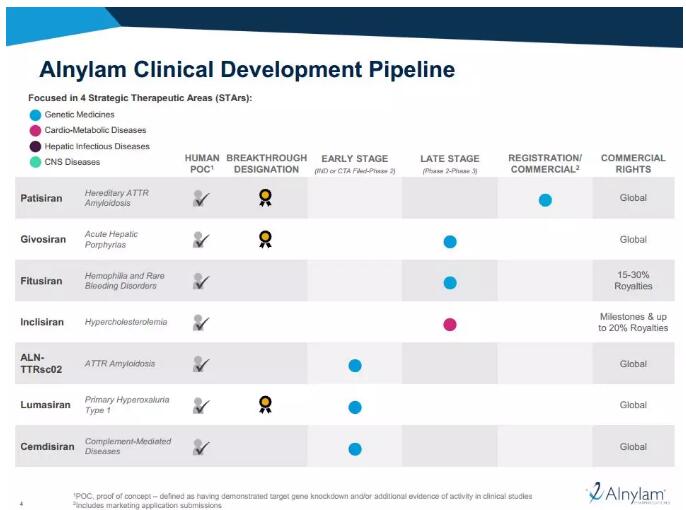Click the Patisiran Human POC checkmark
Viewport: 686px width, 510px height.
pos(202,199)
